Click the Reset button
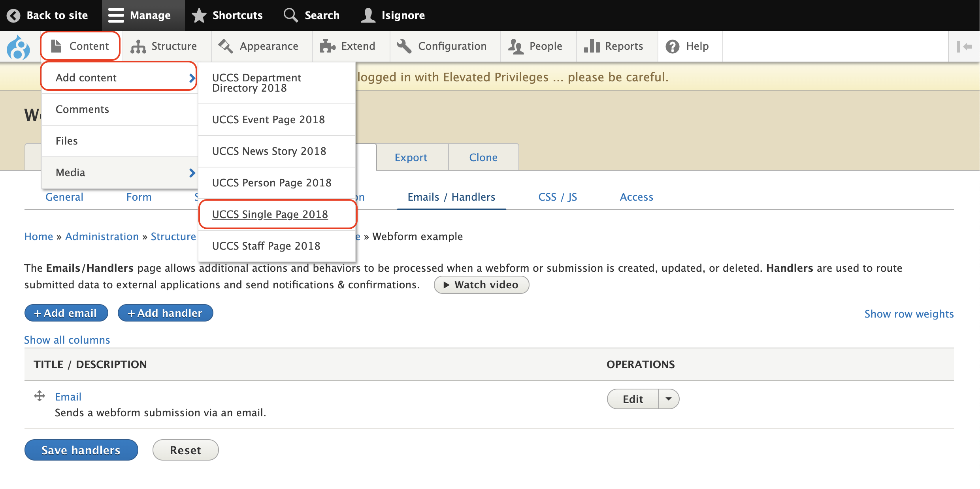The image size is (980, 489). pyautogui.click(x=185, y=450)
